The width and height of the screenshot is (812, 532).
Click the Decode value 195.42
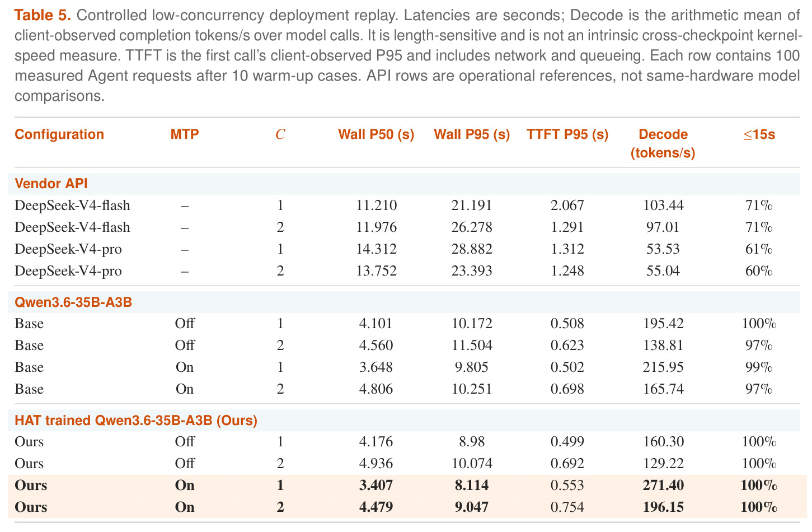pyautogui.click(x=663, y=324)
